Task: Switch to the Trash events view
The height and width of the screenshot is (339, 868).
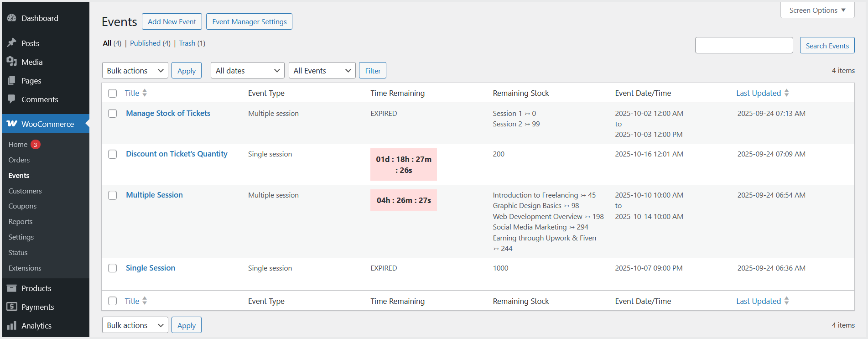Action: [x=187, y=43]
